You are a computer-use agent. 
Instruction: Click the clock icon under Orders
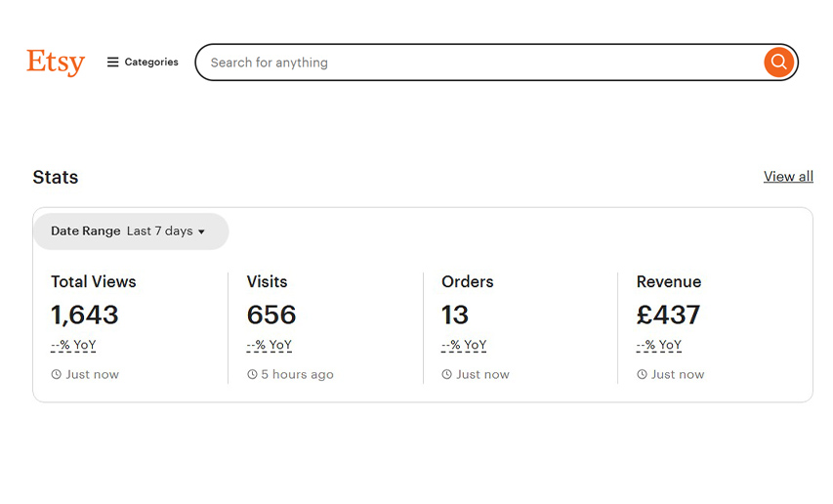pyautogui.click(x=447, y=374)
